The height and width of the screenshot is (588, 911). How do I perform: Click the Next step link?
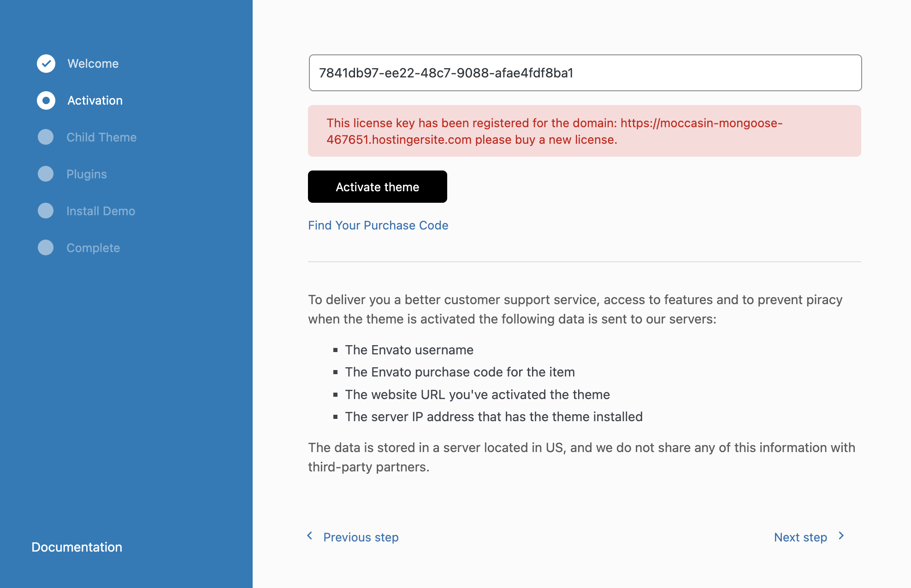click(x=800, y=537)
